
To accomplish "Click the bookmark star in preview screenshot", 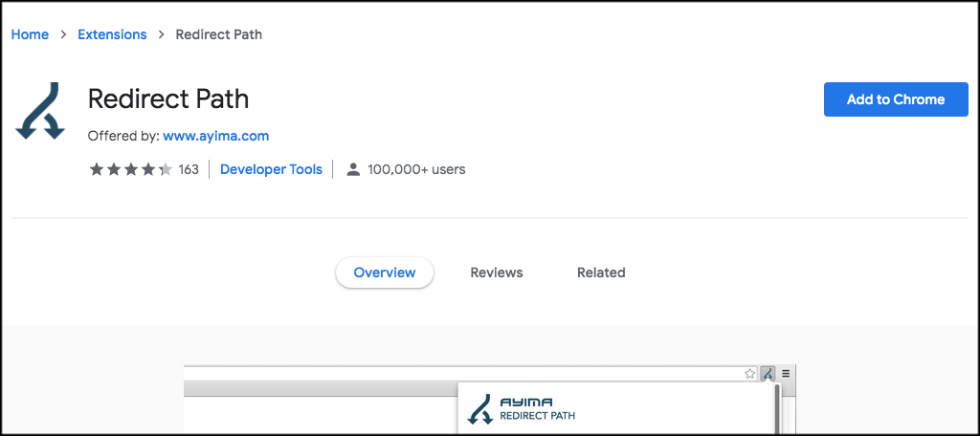I will [750, 374].
